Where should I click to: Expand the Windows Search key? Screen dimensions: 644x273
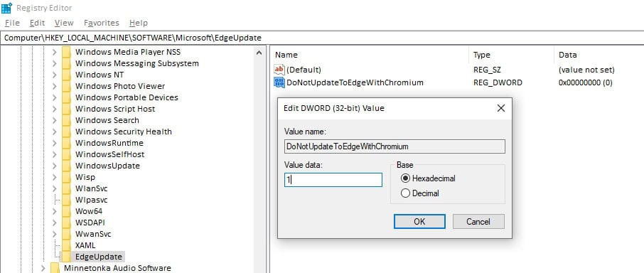54,120
